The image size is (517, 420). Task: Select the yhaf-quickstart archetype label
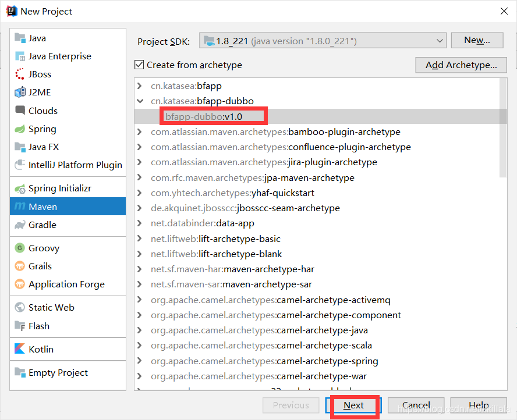pos(232,193)
